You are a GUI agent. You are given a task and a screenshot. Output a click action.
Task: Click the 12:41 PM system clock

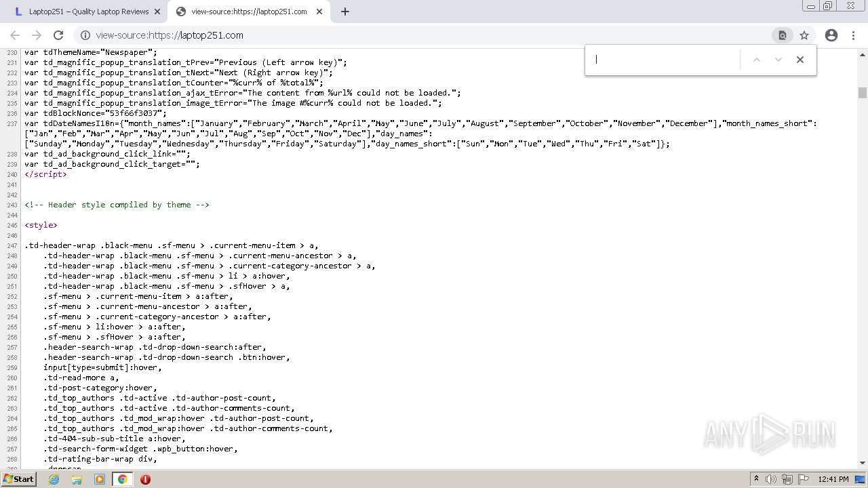point(833,479)
